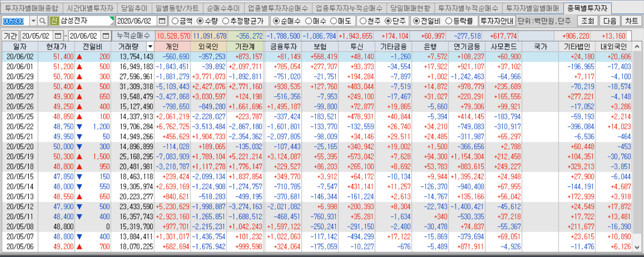Select the 등락률 radio button

449,21
